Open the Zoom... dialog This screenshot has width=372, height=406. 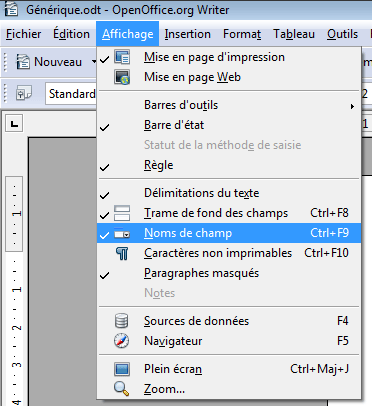[229, 389]
